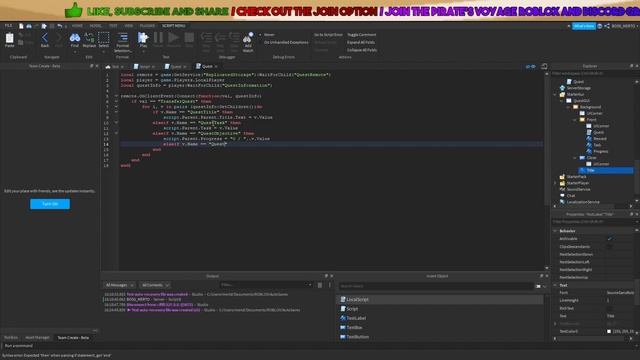Switch to Team Create - Beta bottom tab

73,338
